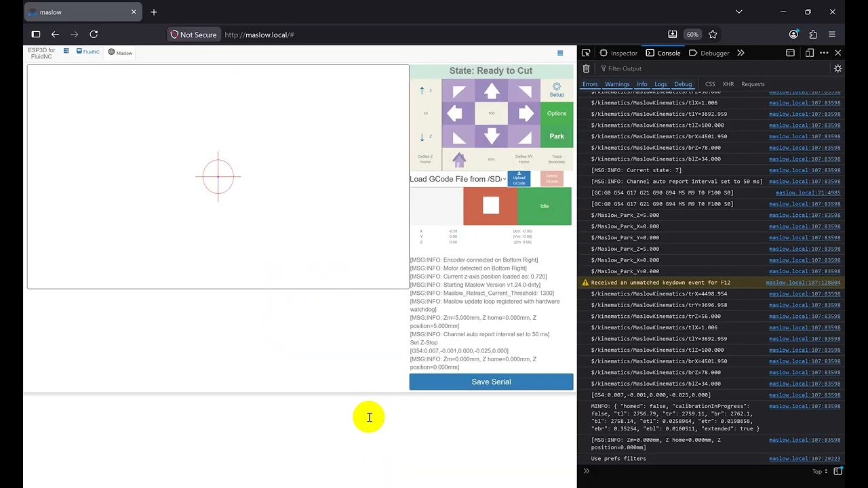Click Define XY Home

coord(524,159)
